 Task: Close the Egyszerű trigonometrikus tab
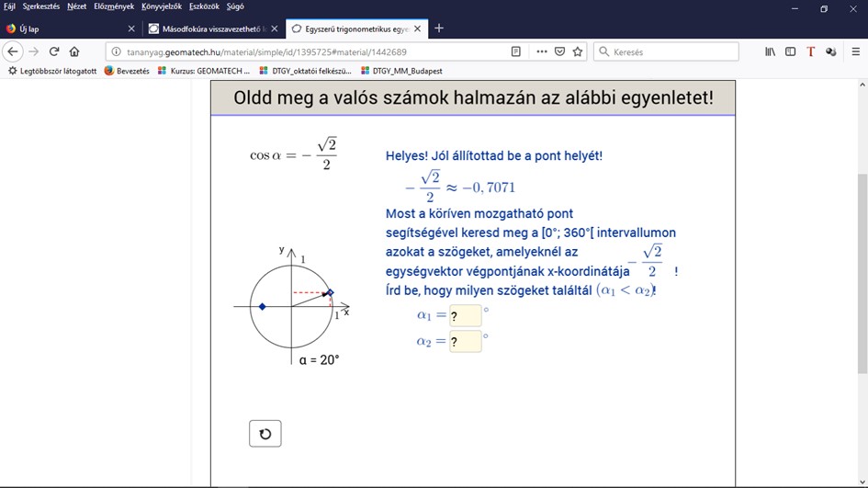tap(417, 28)
